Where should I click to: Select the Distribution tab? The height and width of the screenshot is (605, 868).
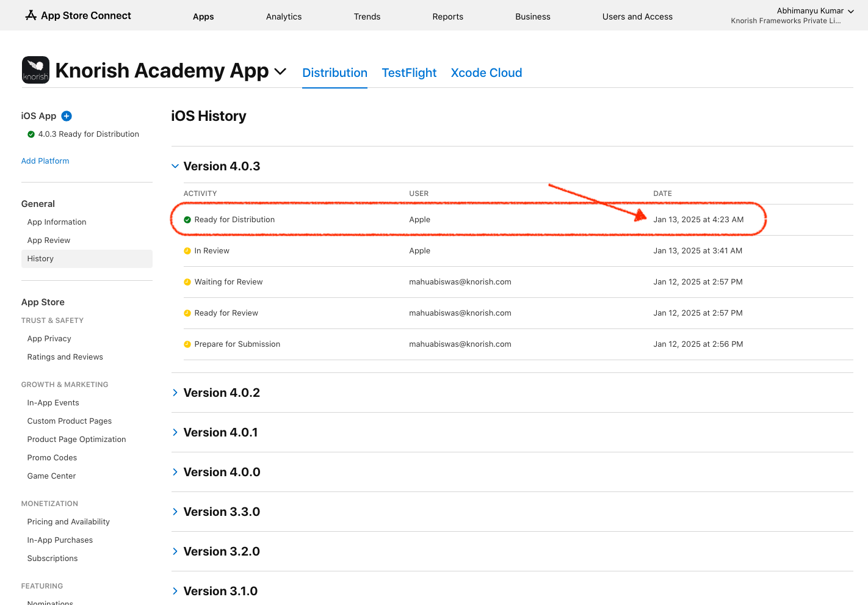[x=335, y=73]
